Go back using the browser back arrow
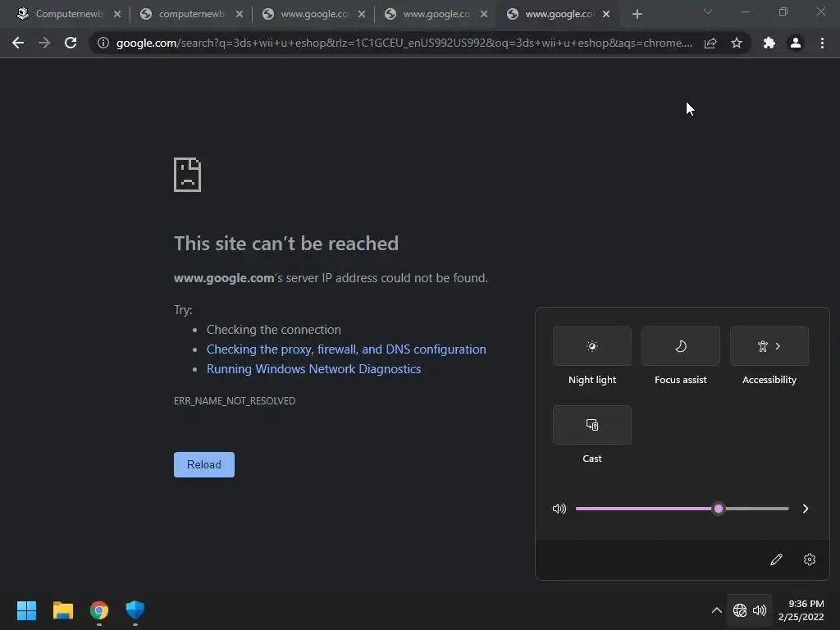Image resolution: width=840 pixels, height=630 pixels. pos(18,43)
